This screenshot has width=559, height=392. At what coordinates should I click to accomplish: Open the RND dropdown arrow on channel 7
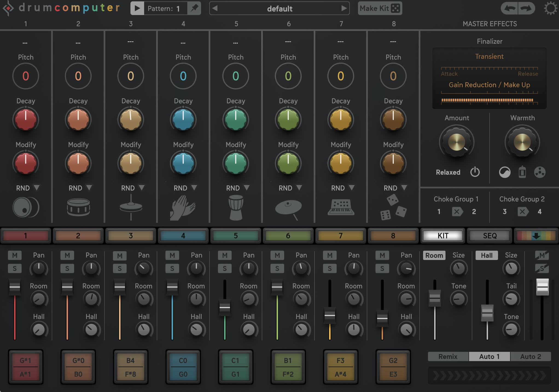352,188
